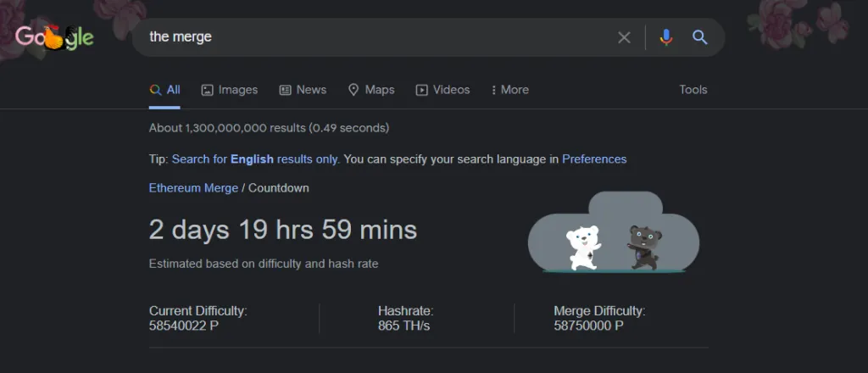The width and height of the screenshot is (868, 373).
Task: Open the Google doodle logo
Action: tap(54, 37)
